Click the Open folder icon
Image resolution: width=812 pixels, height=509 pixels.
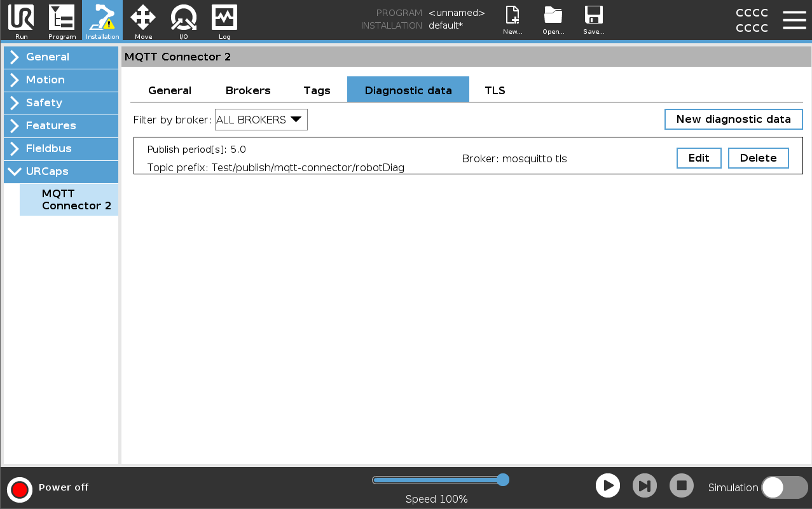(553, 20)
